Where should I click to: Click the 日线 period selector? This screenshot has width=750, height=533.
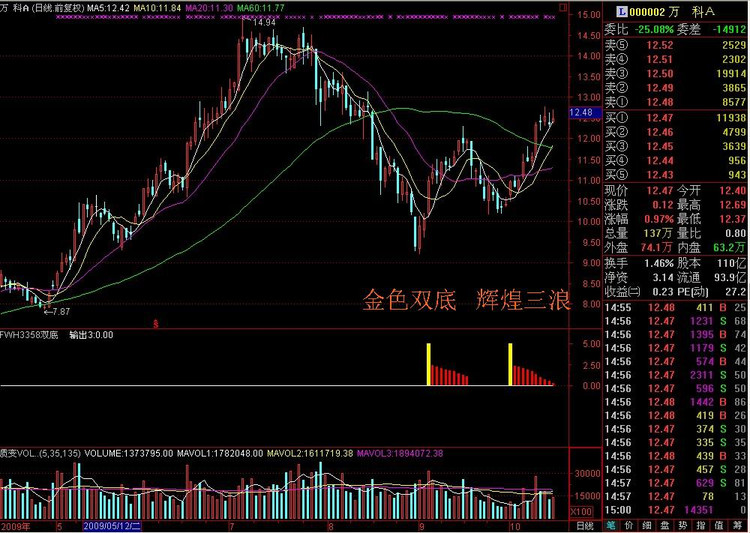(585, 526)
